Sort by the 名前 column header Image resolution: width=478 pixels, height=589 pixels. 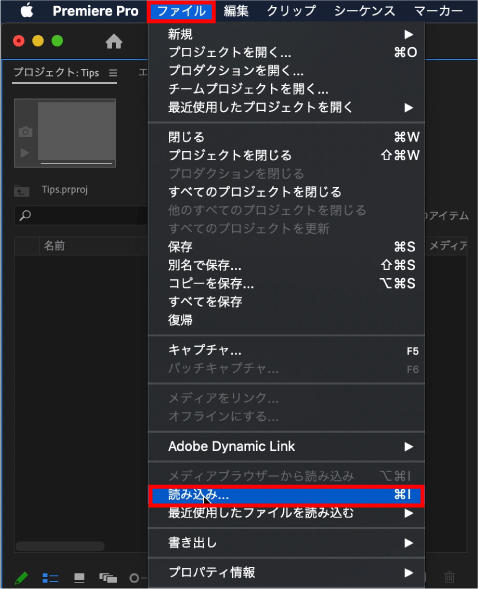pos(54,246)
